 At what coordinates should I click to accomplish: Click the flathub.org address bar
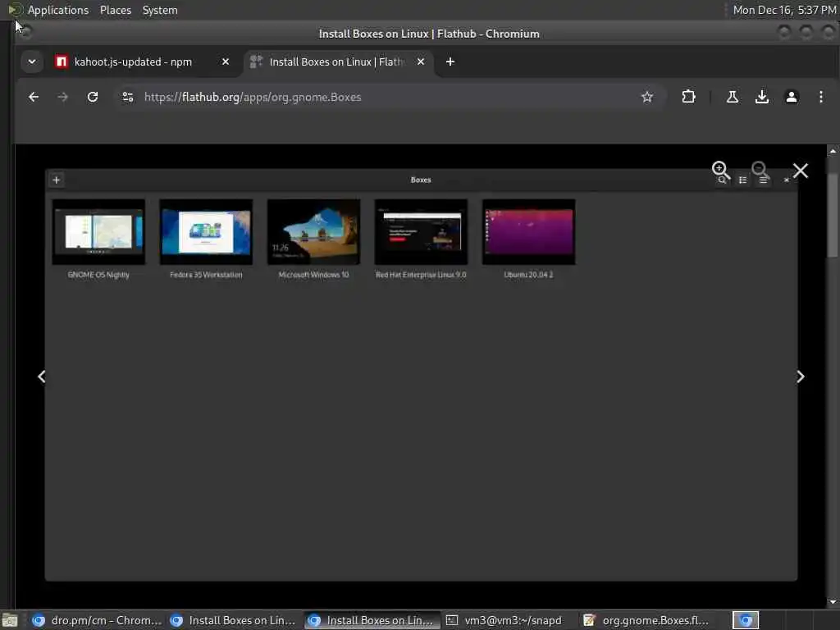tap(390, 97)
